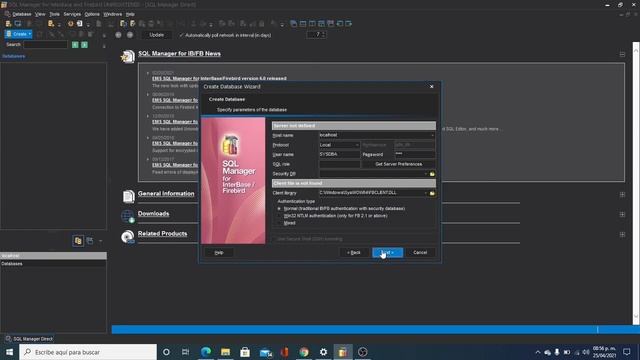This screenshot has height=360, width=640.
Task: Click Get Server Preferences button
Action: pyautogui.click(x=398, y=164)
